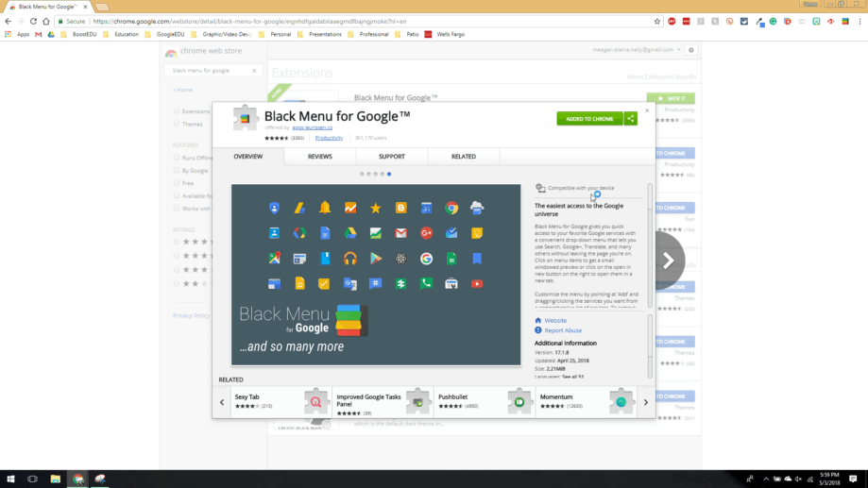Select the Extensions radio button in the sidebar

(177, 111)
